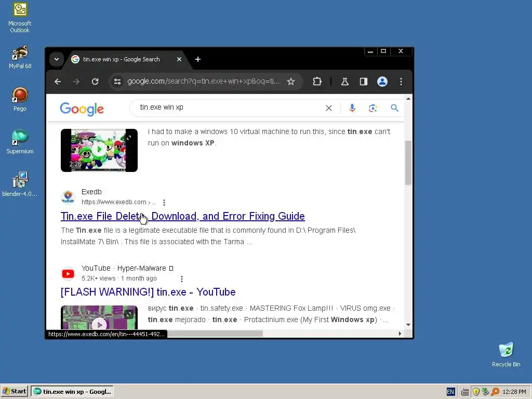
Task: Open the profile avatar menu
Action: [x=382, y=82]
